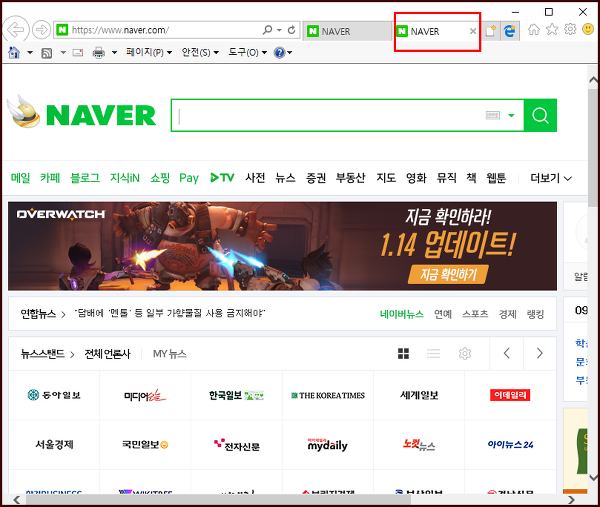Viewport: 600px width, 507px height.
Task: Open Pay link
Action: click(x=189, y=178)
